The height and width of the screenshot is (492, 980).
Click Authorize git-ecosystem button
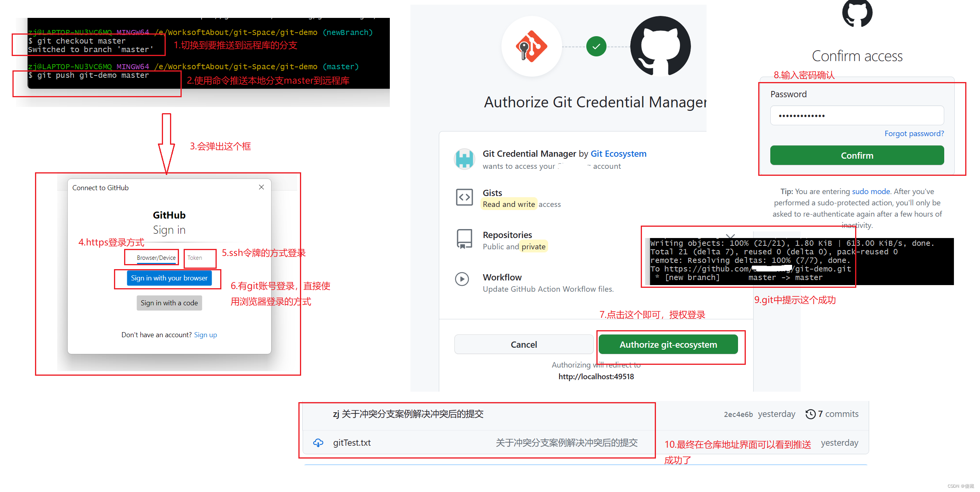click(668, 345)
